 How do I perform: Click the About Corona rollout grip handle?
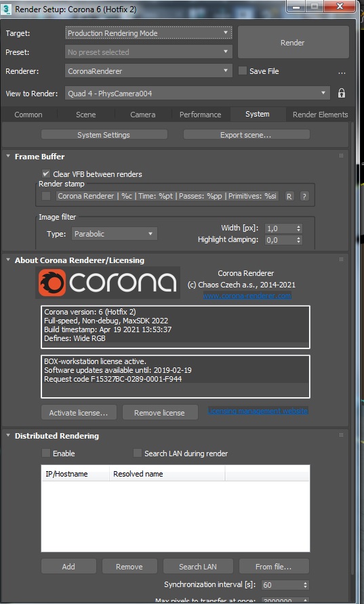341,260
